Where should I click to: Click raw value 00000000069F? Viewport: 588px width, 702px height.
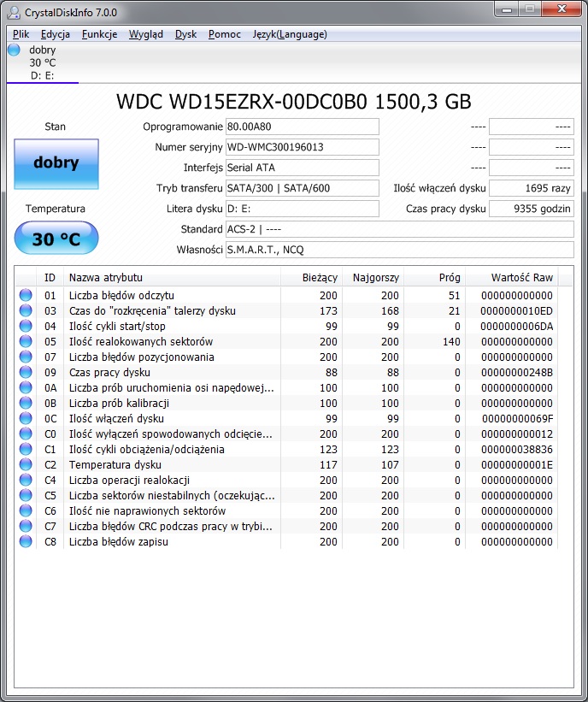pos(517,419)
